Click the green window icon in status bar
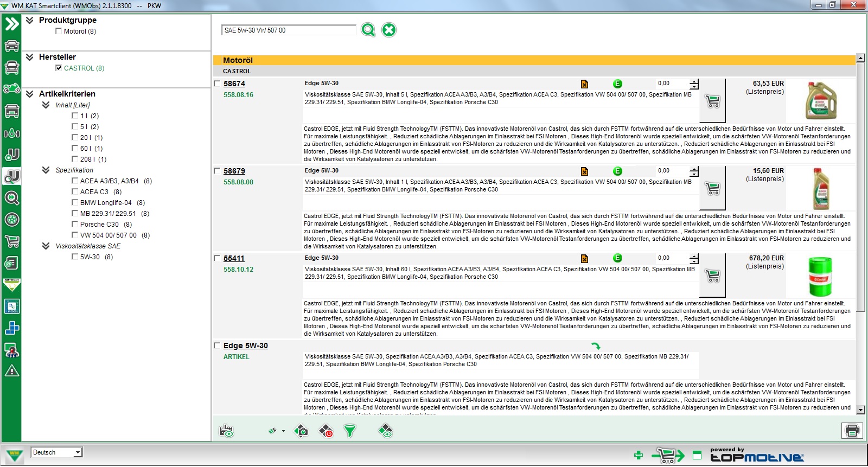The image size is (868, 467). [697, 456]
